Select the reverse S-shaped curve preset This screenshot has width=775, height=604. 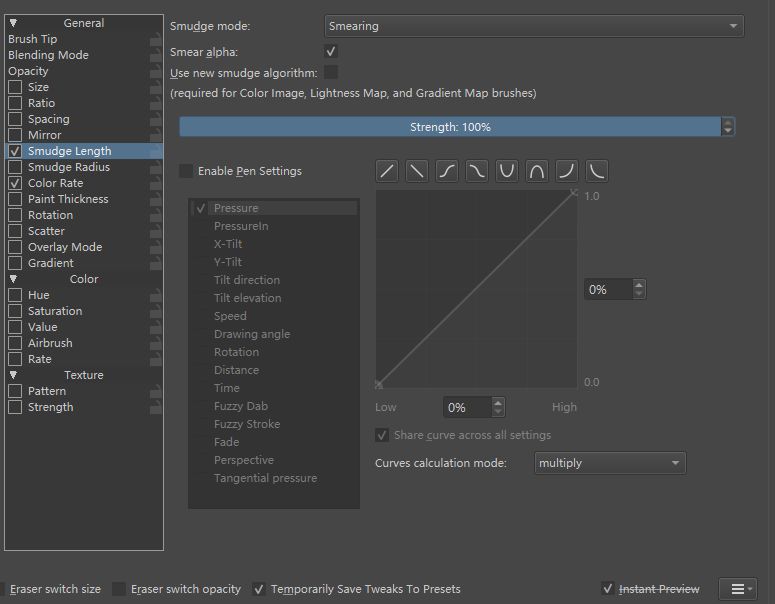tap(476, 171)
